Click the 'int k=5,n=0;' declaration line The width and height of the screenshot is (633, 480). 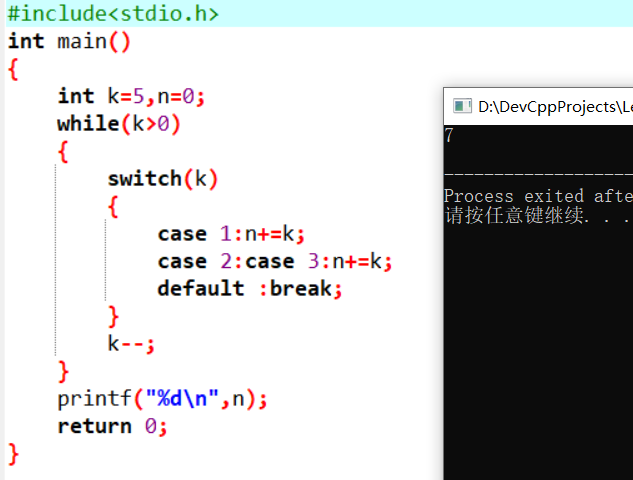coord(131,96)
